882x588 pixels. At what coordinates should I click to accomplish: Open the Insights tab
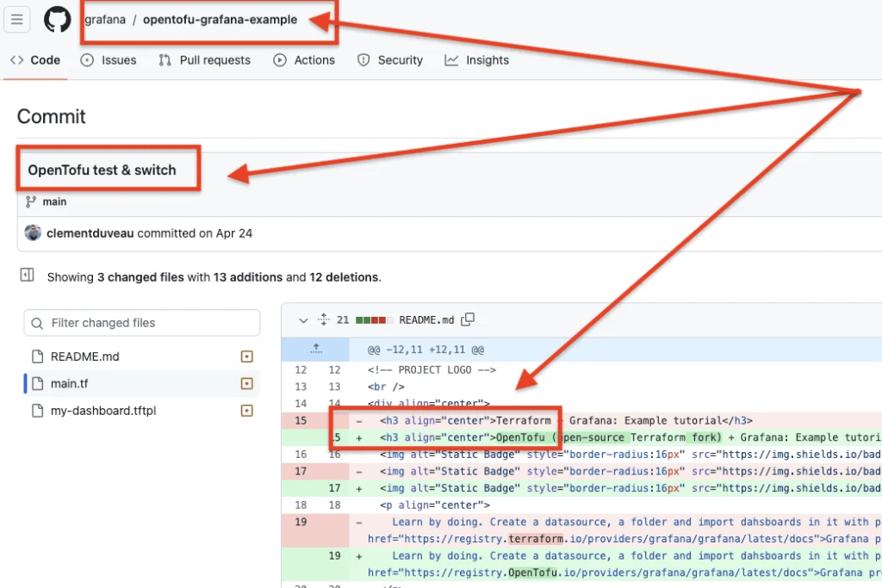pyautogui.click(x=476, y=60)
